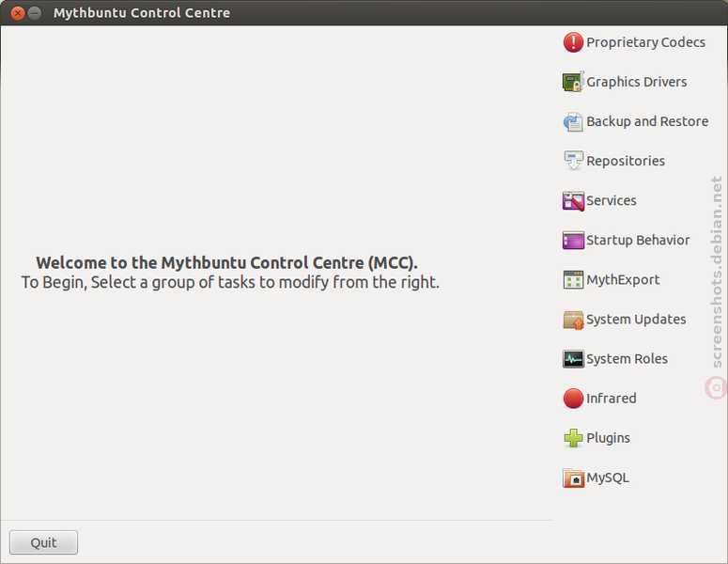Open the MythExport icon
This screenshot has width=728, height=564.
click(573, 280)
